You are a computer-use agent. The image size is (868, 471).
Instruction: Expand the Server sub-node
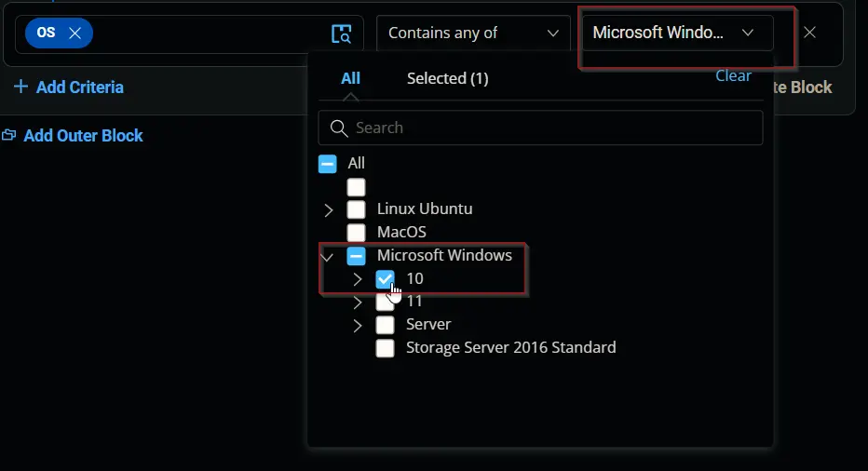point(357,326)
